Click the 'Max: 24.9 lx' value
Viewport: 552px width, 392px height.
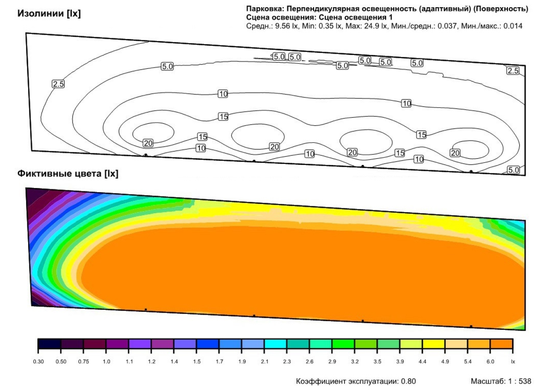pyautogui.click(x=366, y=26)
